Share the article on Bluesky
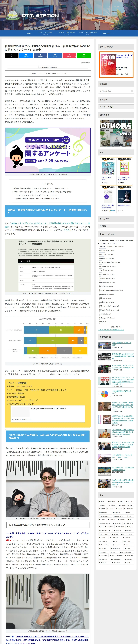The width and height of the screenshot is (138, 644). tap(26, 55)
